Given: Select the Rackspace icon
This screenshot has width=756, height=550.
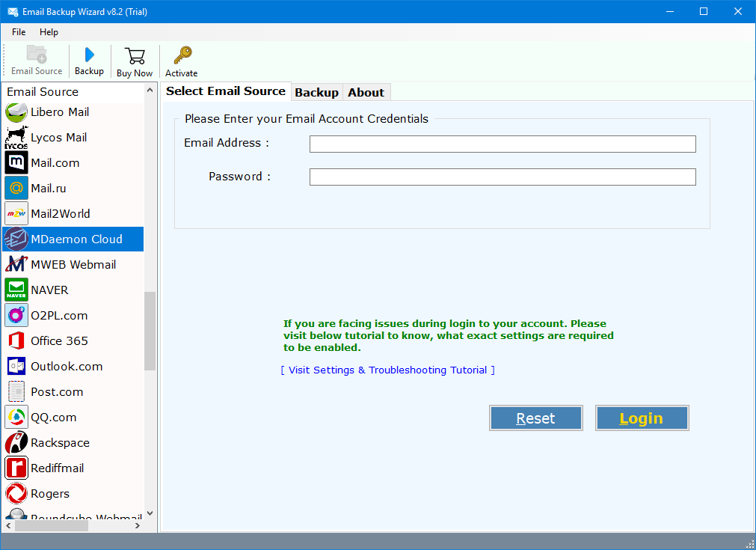Looking at the screenshot, I should [16, 443].
